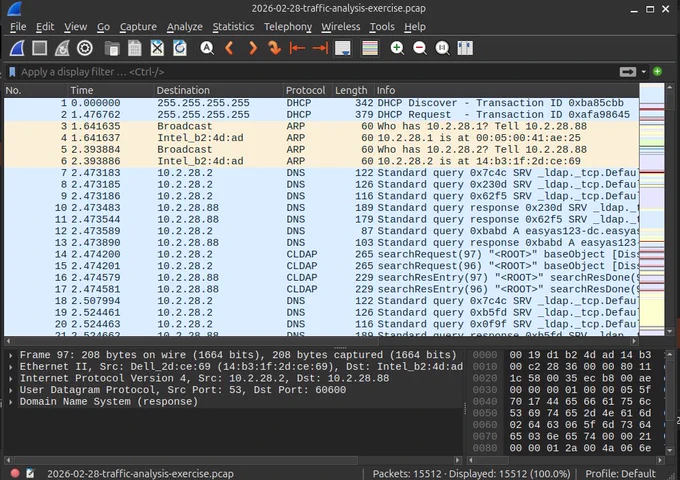Click the display filter bookmark icon
The height and width of the screenshot is (480, 680).
pos(12,72)
